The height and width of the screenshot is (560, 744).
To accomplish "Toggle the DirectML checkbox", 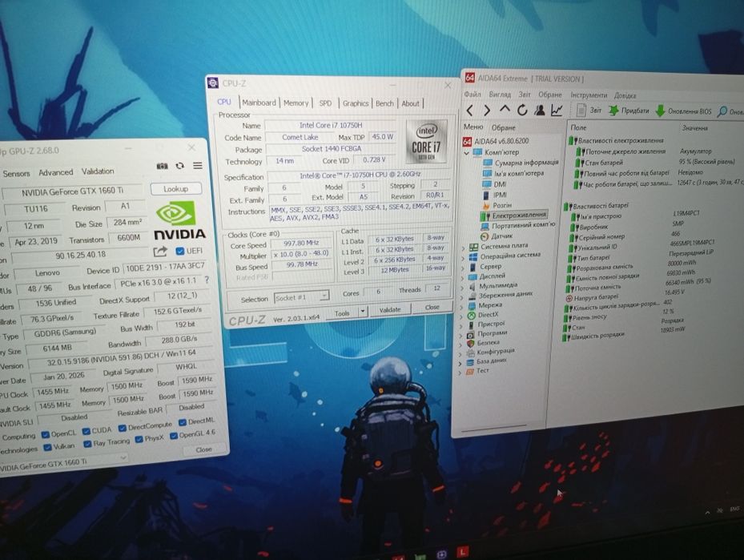I will 183,422.
